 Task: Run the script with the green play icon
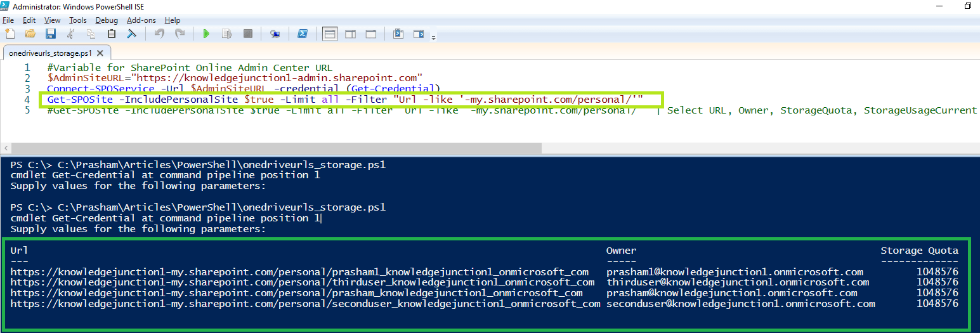(206, 34)
